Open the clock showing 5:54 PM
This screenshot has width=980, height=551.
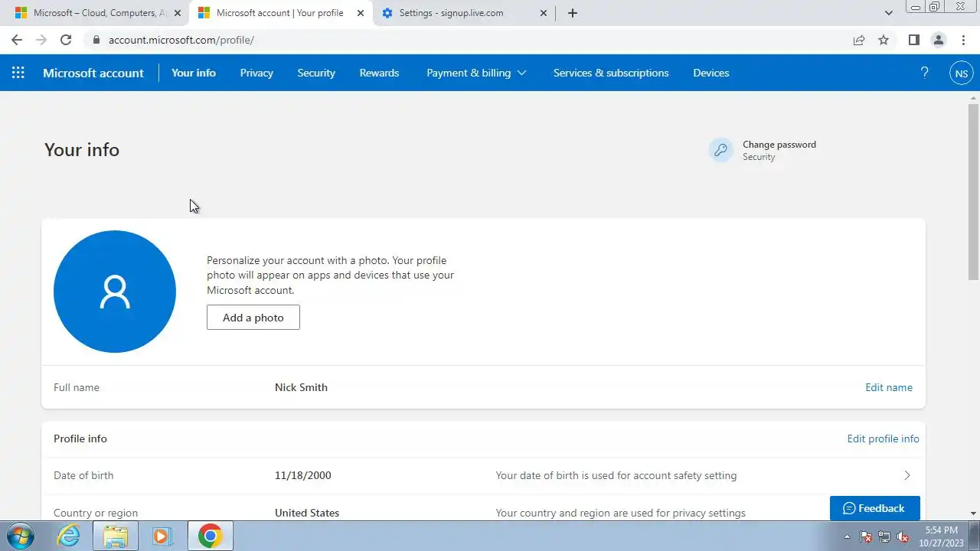click(x=941, y=536)
